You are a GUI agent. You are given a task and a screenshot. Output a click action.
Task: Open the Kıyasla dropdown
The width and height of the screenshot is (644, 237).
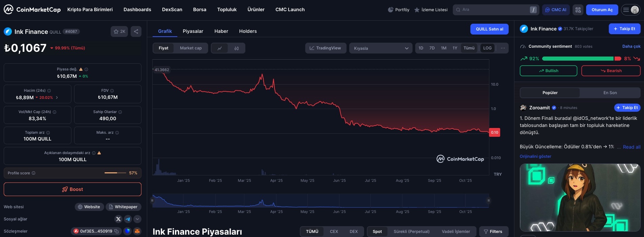[x=381, y=48]
